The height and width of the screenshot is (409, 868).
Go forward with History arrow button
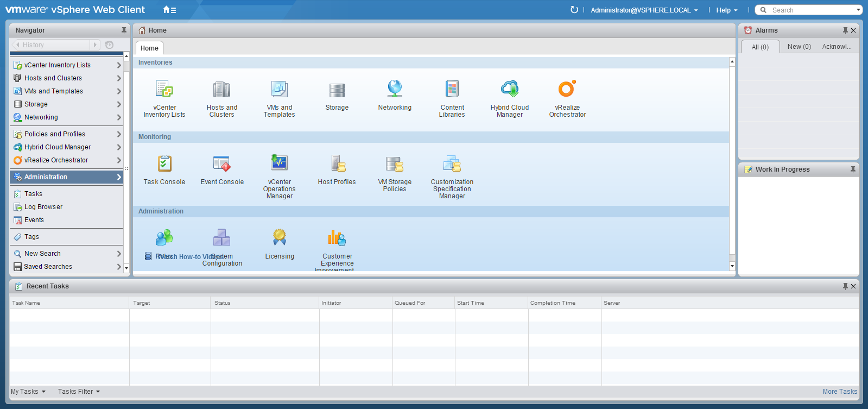(x=95, y=45)
